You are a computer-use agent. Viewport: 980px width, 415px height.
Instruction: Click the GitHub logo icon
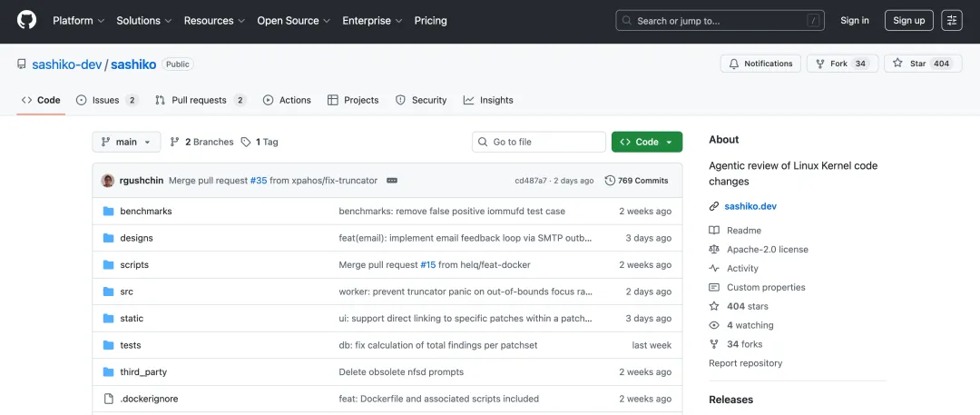tap(26, 20)
